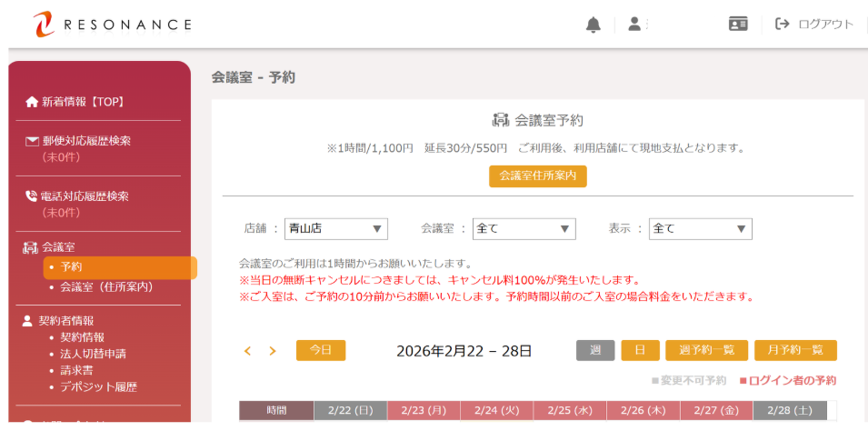The image size is (868, 441).
Task: Click the meeting room icon in sidebar
Action: 30,247
